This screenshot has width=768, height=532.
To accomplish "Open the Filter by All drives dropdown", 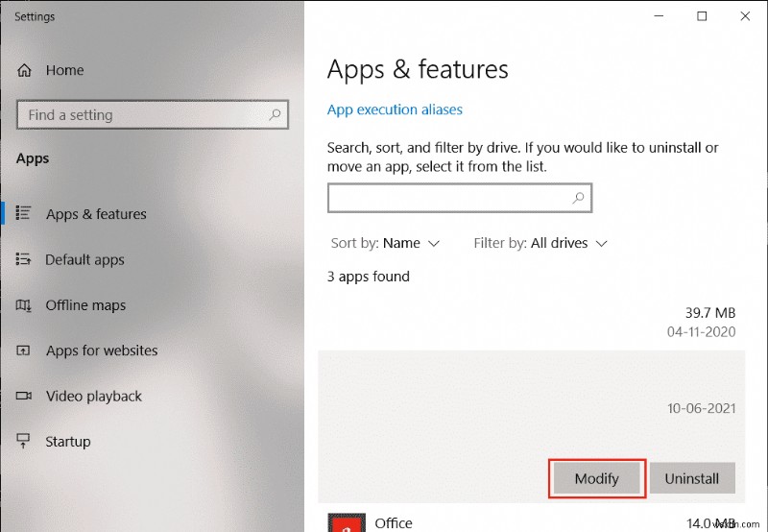I will (x=540, y=243).
